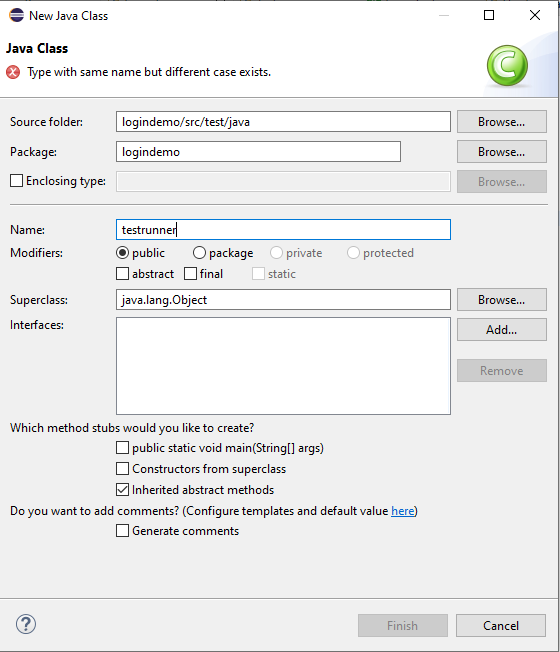Click the help question mark icon

[26, 624]
